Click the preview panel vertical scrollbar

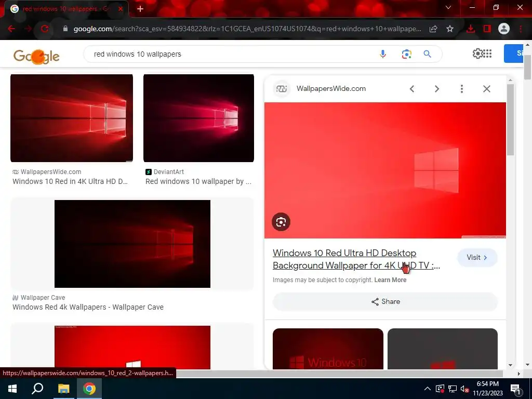(510, 119)
